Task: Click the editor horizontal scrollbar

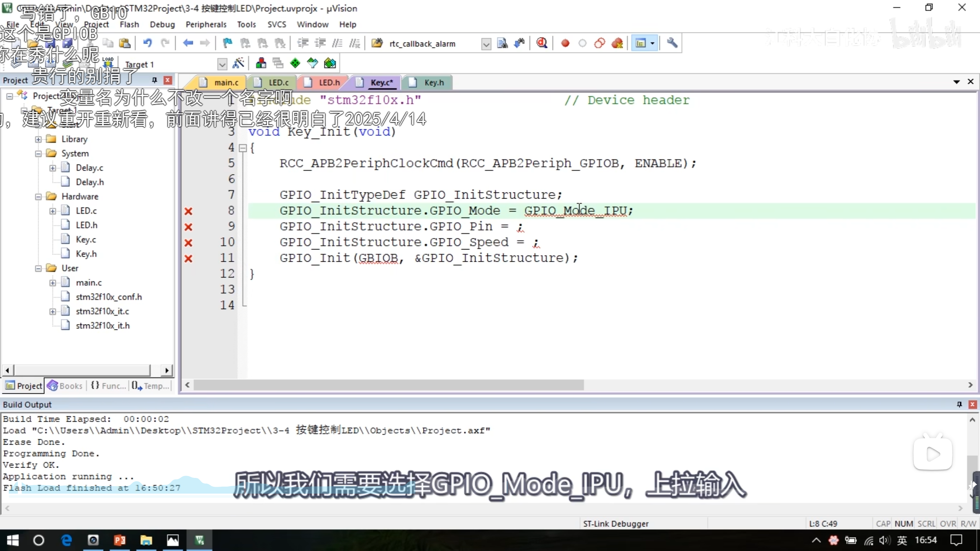Action: point(388,385)
